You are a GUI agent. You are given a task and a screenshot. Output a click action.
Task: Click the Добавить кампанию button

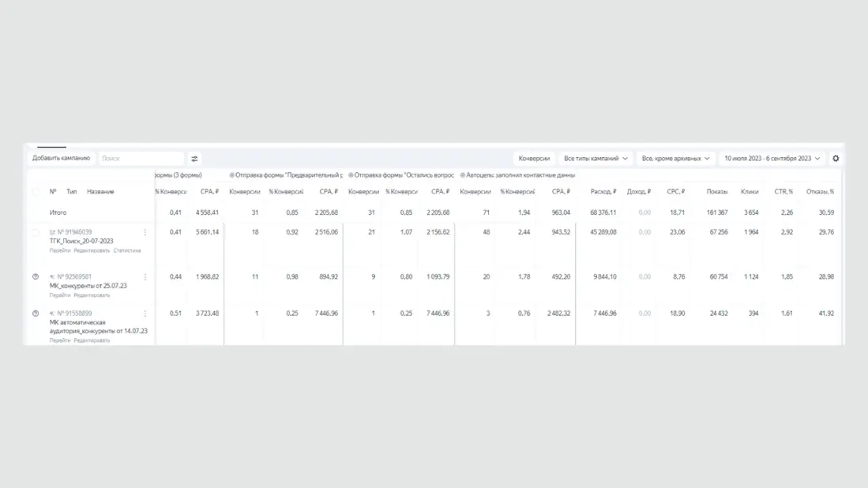(x=61, y=158)
